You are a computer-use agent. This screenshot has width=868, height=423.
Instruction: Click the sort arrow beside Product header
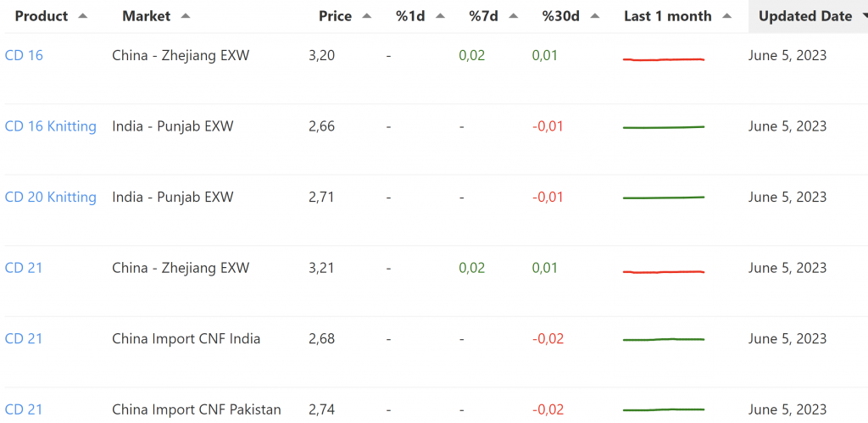82,16
